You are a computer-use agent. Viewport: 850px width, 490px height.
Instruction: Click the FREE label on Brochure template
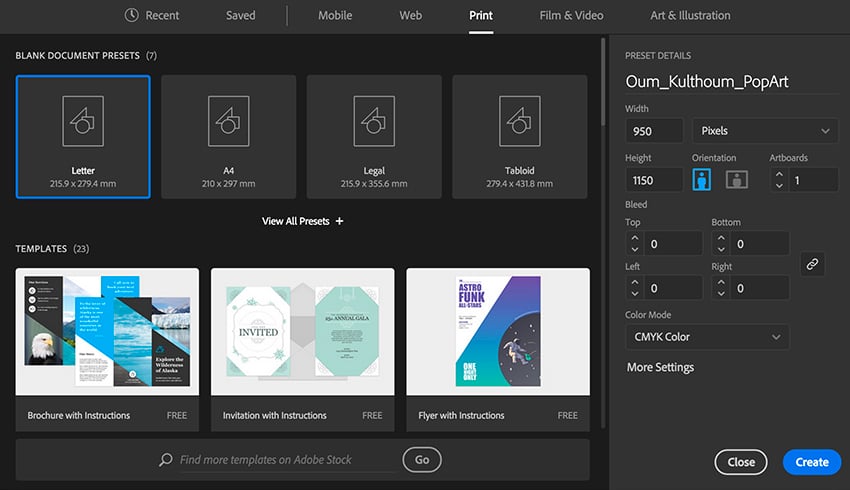[177, 415]
